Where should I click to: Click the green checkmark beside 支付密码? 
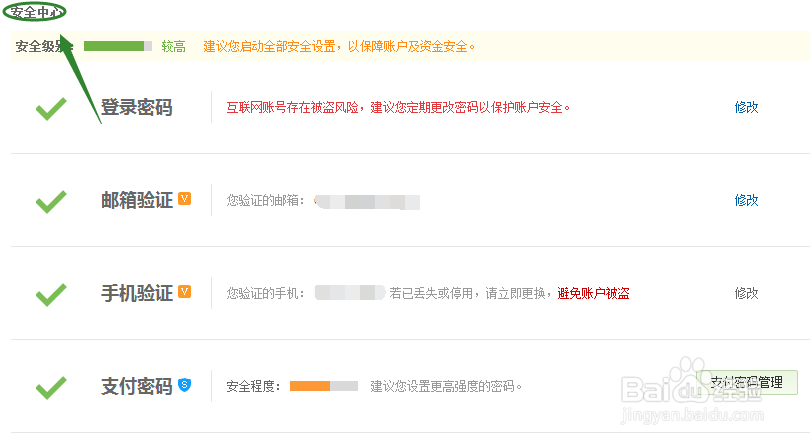point(50,386)
